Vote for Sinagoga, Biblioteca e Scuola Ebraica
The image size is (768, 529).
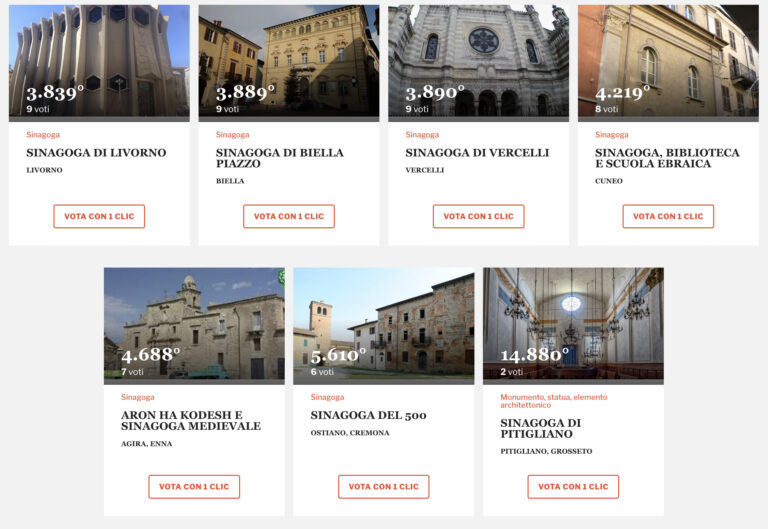click(668, 216)
